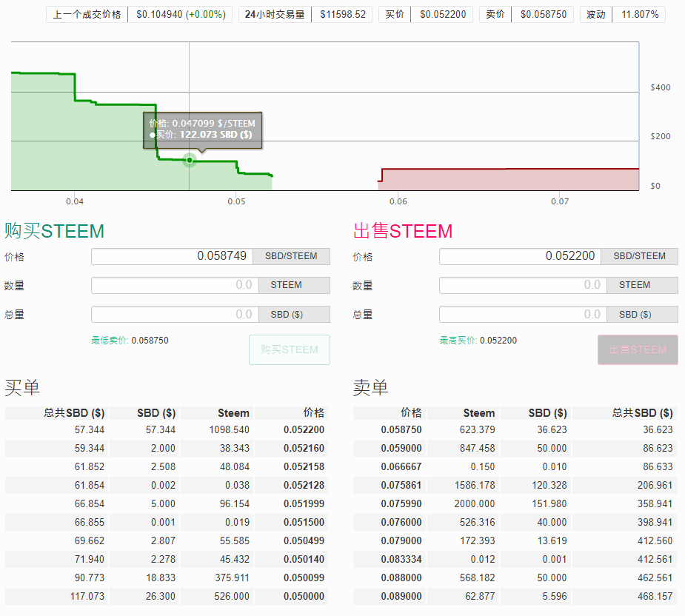The width and height of the screenshot is (685, 616).
Task: Click the sell total SBD input field
Action: (523, 315)
